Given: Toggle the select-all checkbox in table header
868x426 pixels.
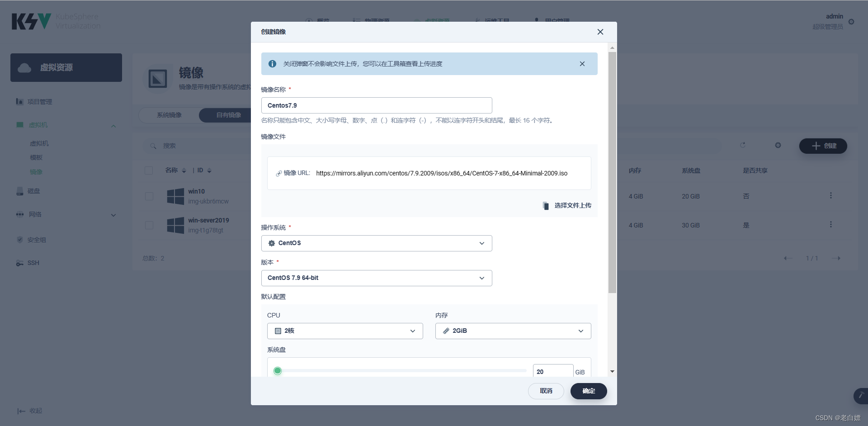Looking at the screenshot, I should coord(149,170).
